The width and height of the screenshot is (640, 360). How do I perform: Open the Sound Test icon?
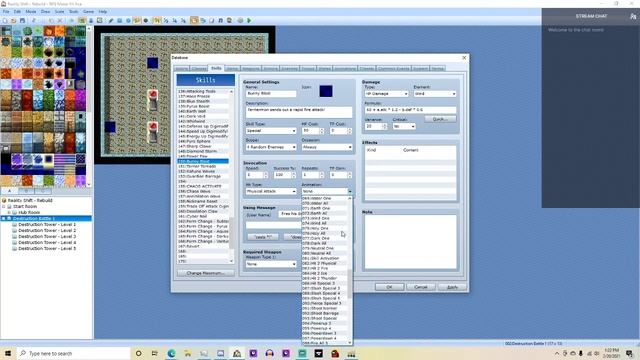tap(221, 20)
